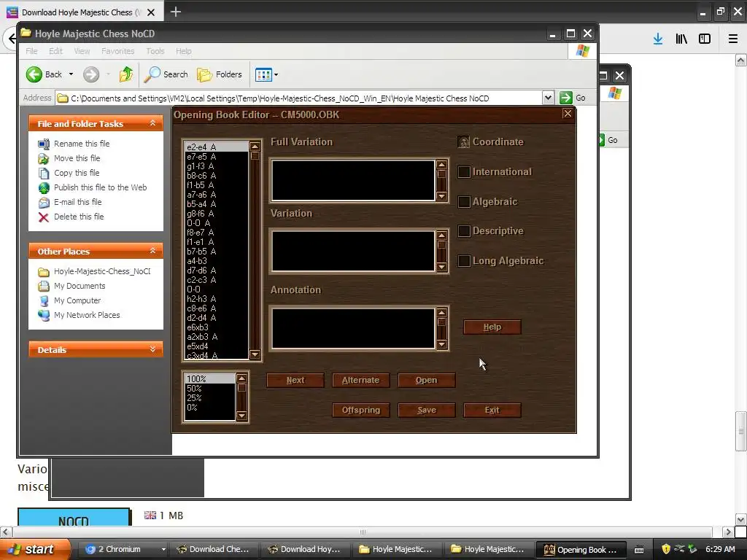Click the green Go arrow icon

(565, 98)
